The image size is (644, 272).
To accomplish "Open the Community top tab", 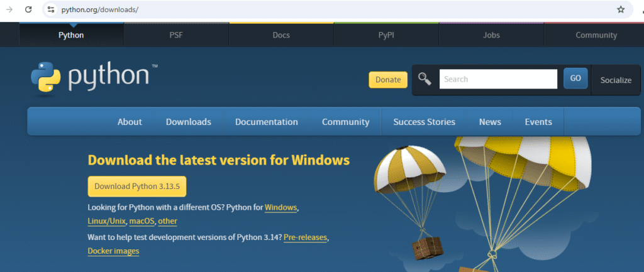I will (596, 35).
